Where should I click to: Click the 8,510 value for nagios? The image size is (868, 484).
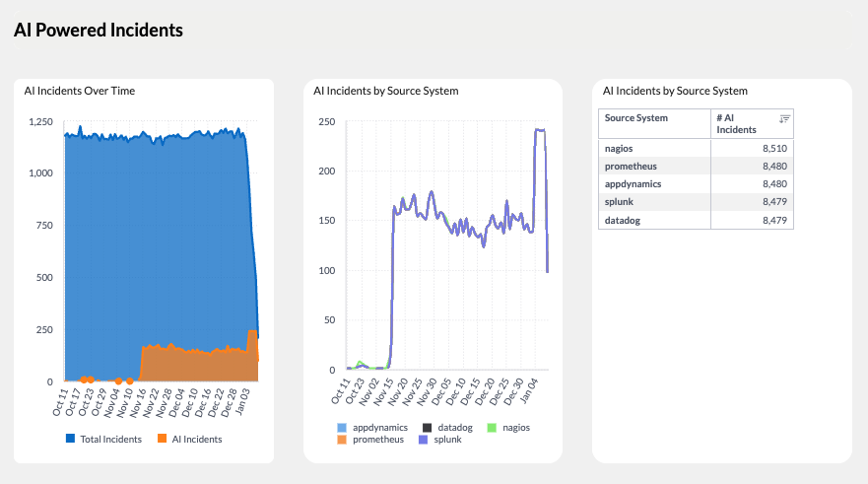[774, 149]
